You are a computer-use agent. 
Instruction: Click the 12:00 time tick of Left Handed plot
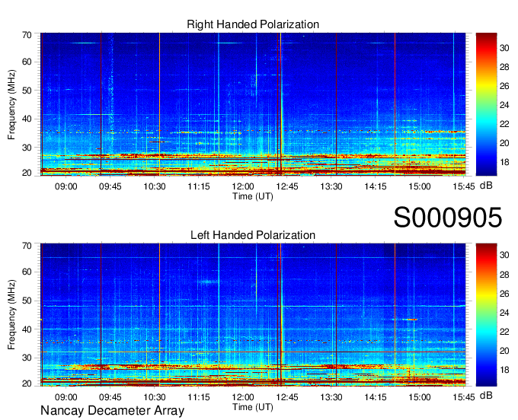coord(243,397)
